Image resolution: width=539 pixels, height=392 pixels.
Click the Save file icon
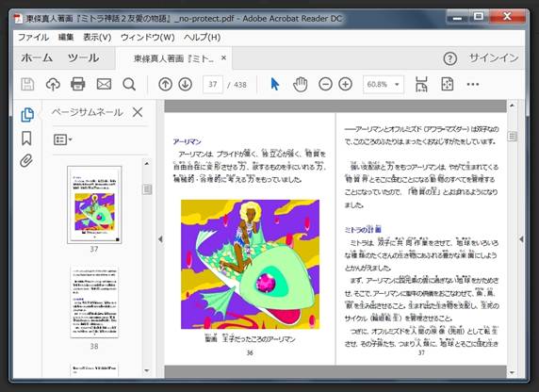tap(27, 84)
